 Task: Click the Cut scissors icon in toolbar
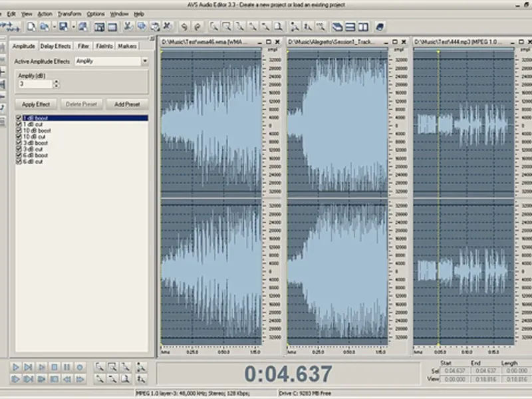pos(128,27)
